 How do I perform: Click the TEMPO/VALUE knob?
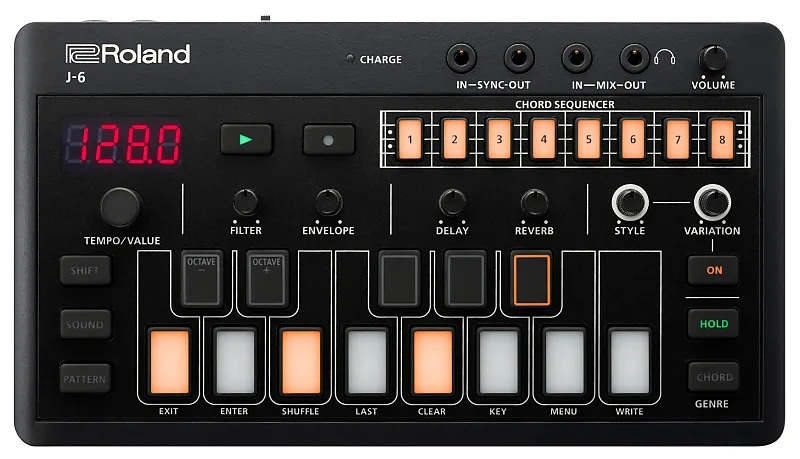coord(122,205)
